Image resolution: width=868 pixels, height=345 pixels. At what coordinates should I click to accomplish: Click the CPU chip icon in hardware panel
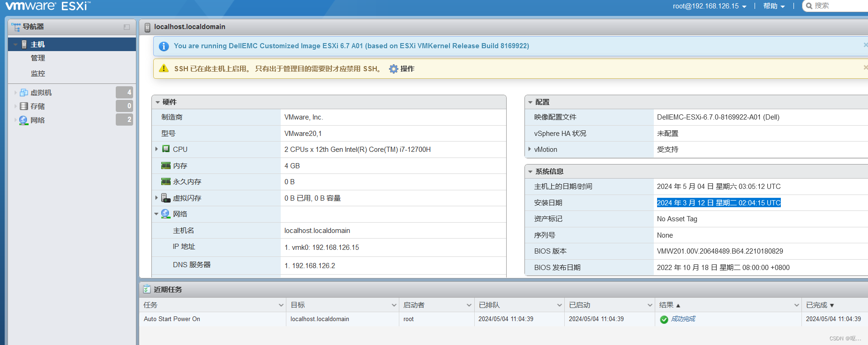click(166, 149)
